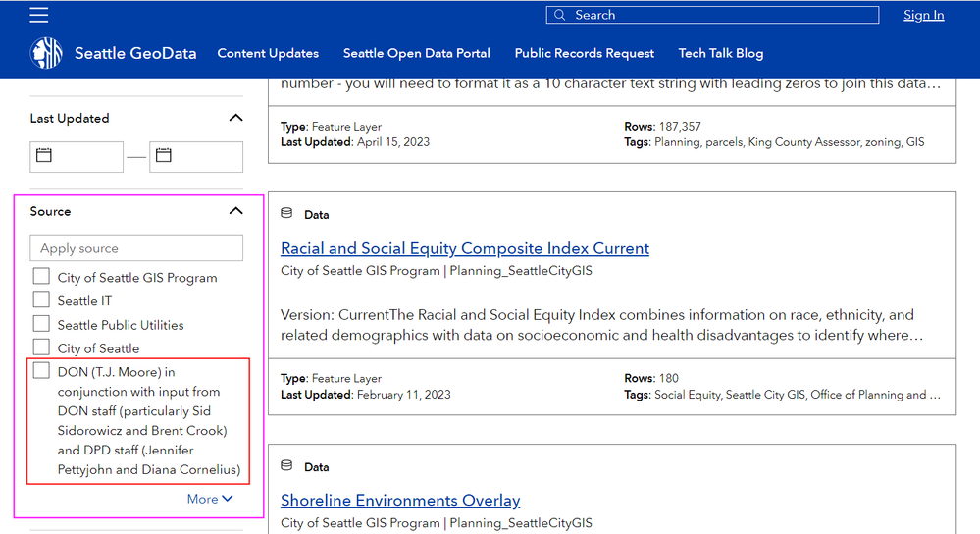The width and height of the screenshot is (980, 534).
Task: Collapse the Last Updated filter section
Action: (x=235, y=118)
